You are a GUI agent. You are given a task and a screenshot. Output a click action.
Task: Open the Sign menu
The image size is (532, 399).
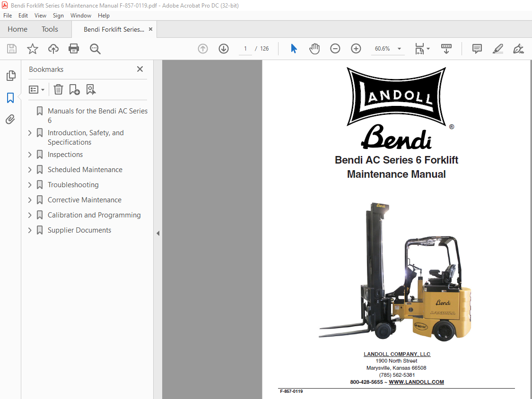pos(58,16)
